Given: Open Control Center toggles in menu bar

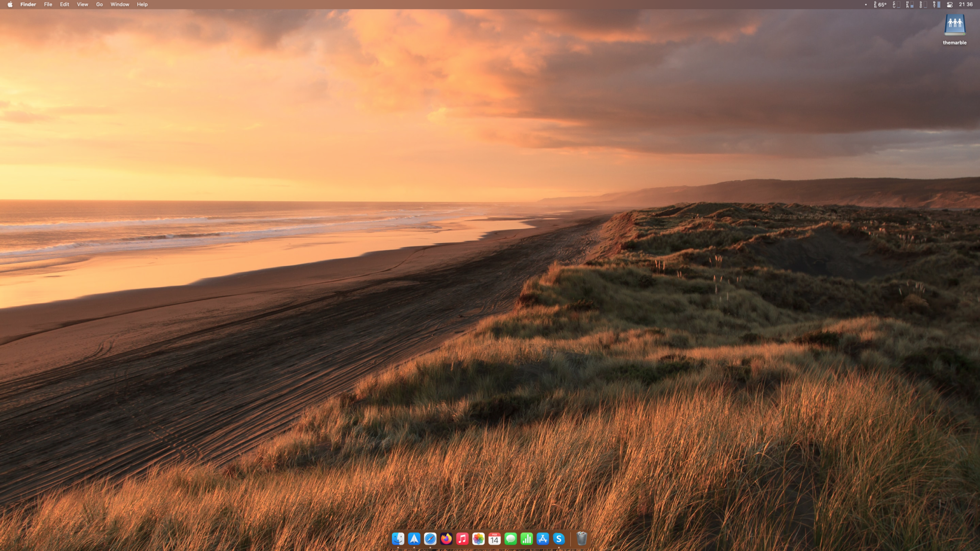Looking at the screenshot, I should click(950, 4).
